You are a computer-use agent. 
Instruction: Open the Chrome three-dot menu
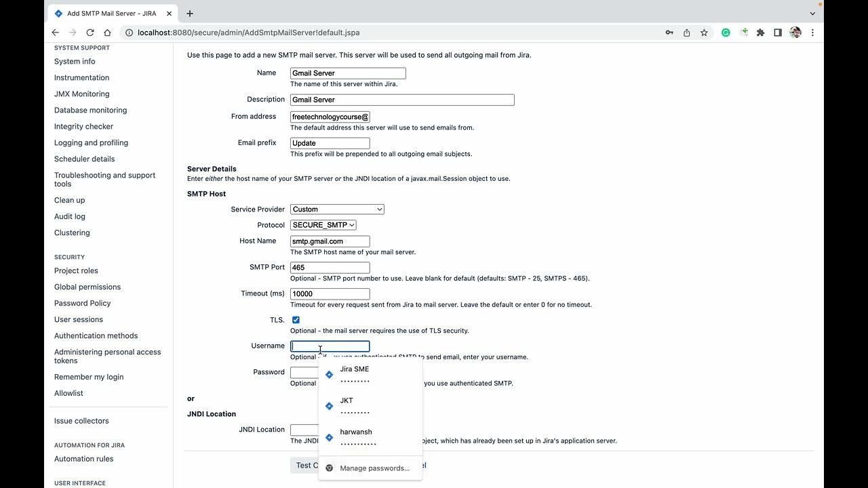click(x=812, y=33)
